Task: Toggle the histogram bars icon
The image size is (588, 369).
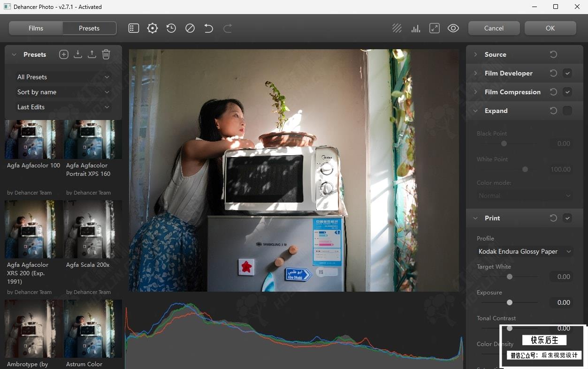Action: 416,28
